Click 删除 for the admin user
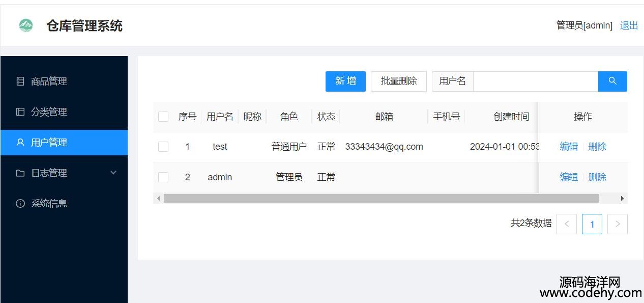This screenshot has height=303, width=644. point(597,177)
